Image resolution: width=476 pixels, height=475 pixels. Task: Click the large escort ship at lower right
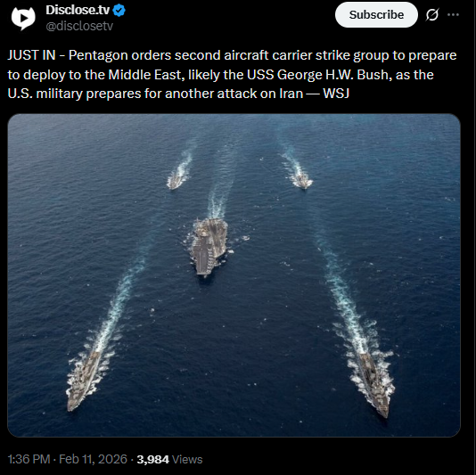pyautogui.click(x=374, y=385)
